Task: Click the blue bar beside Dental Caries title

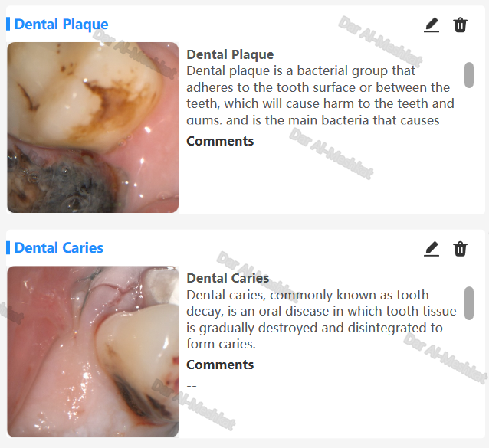Action: [8, 247]
